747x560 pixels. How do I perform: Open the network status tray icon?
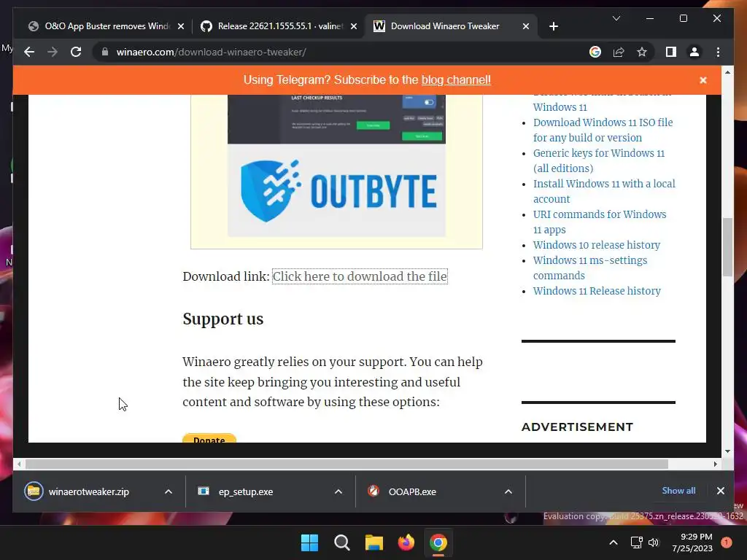(636, 542)
